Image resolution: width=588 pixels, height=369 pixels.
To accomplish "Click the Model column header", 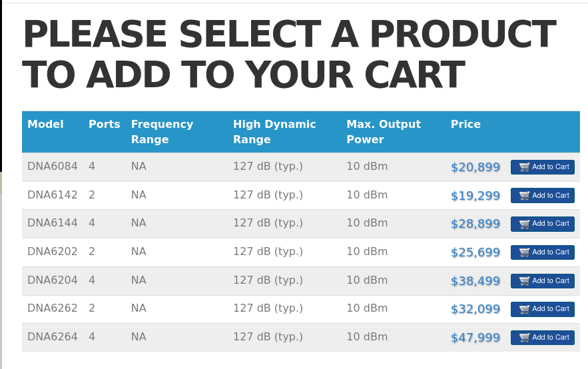I will click(45, 125).
